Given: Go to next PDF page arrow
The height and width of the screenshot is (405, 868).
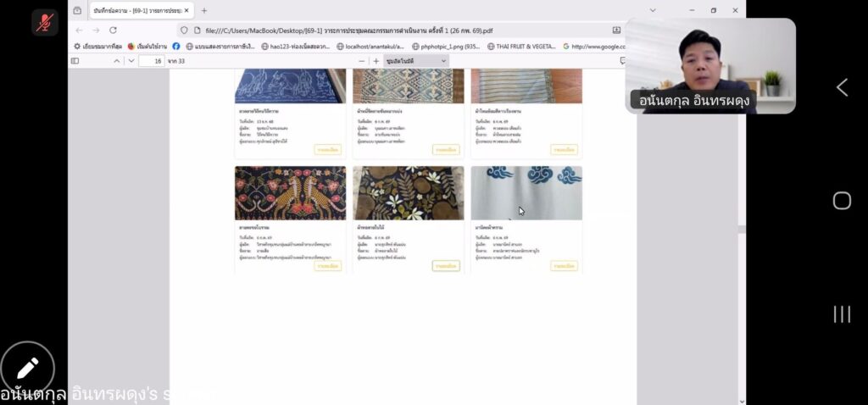Looking at the screenshot, I should (x=131, y=61).
